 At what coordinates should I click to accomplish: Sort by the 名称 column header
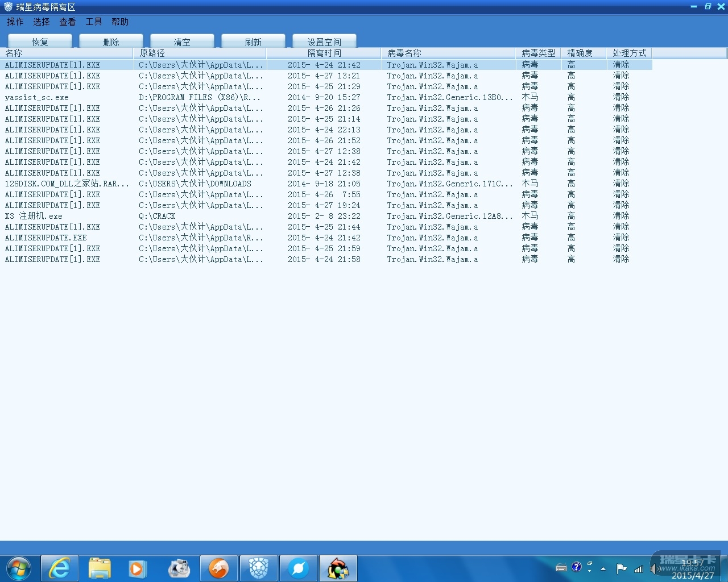(x=67, y=53)
